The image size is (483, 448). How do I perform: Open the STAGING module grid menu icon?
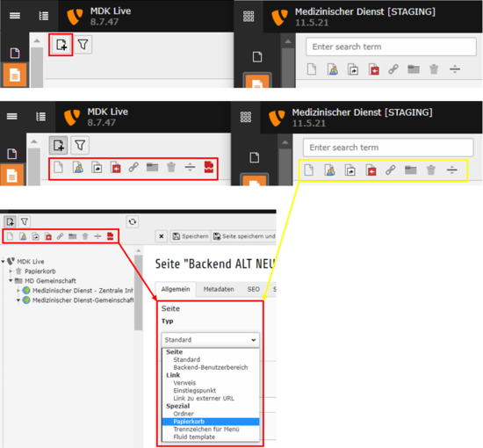click(249, 16)
